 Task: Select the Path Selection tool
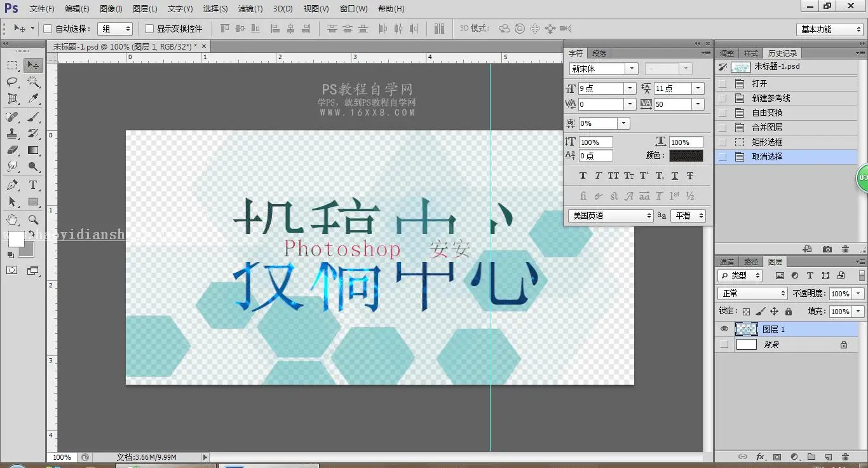tap(12, 202)
